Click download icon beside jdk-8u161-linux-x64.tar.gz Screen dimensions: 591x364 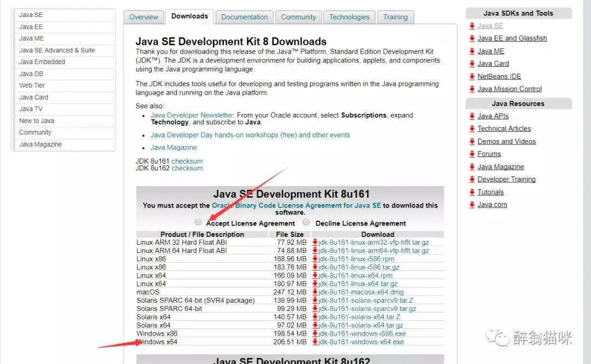(315, 284)
